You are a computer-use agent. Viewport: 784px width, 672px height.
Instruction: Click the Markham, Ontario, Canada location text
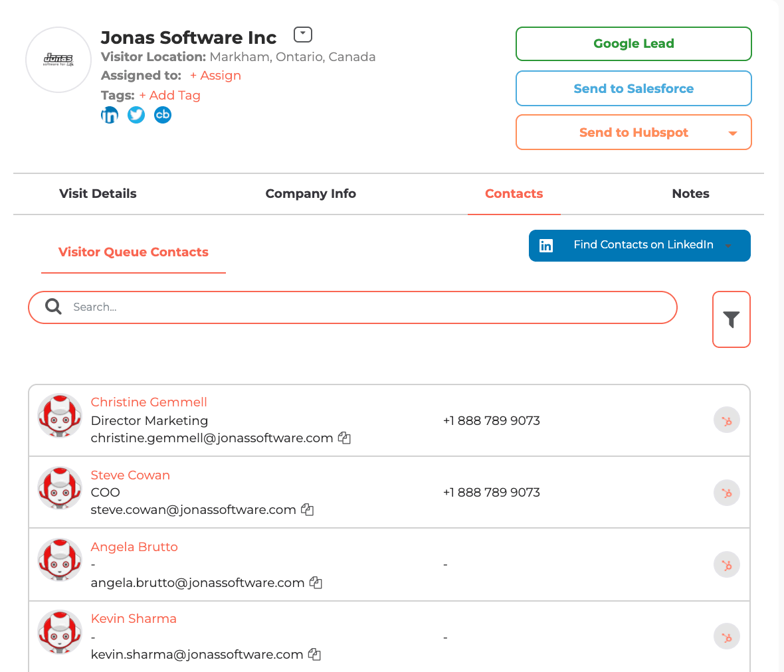(x=292, y=57)
